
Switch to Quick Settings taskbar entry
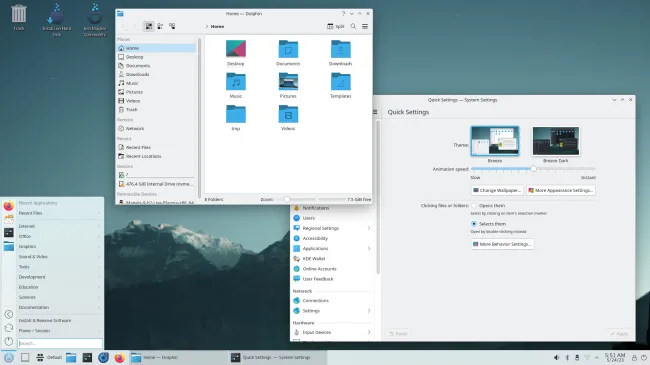(x=277, y=358)
